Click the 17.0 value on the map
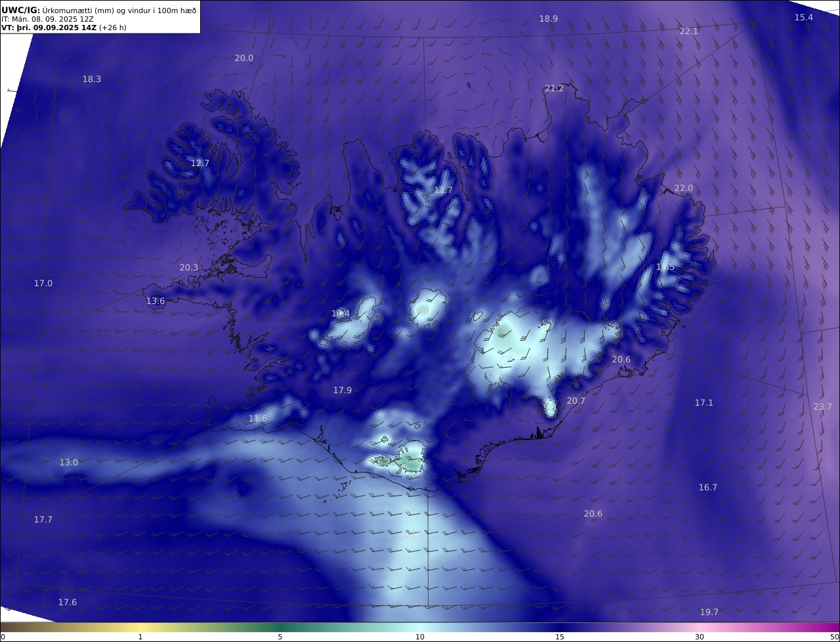 pos(43,283)
